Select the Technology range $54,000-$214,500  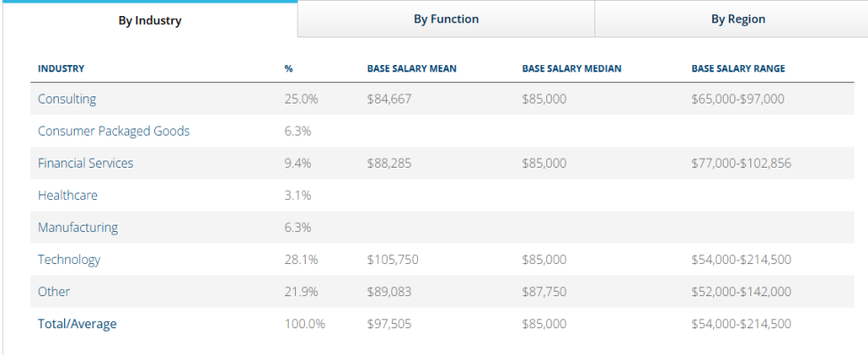[x=741, y=260]
